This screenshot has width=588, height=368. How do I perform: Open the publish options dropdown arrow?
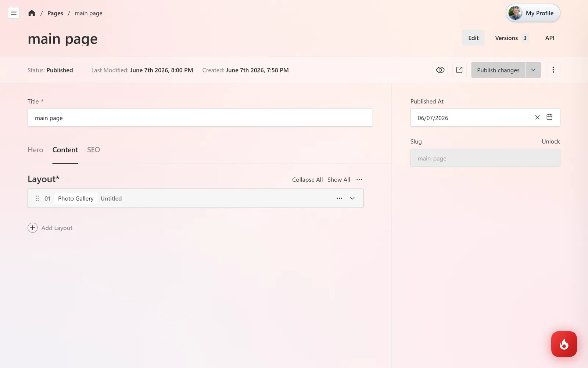click(533, 70)
